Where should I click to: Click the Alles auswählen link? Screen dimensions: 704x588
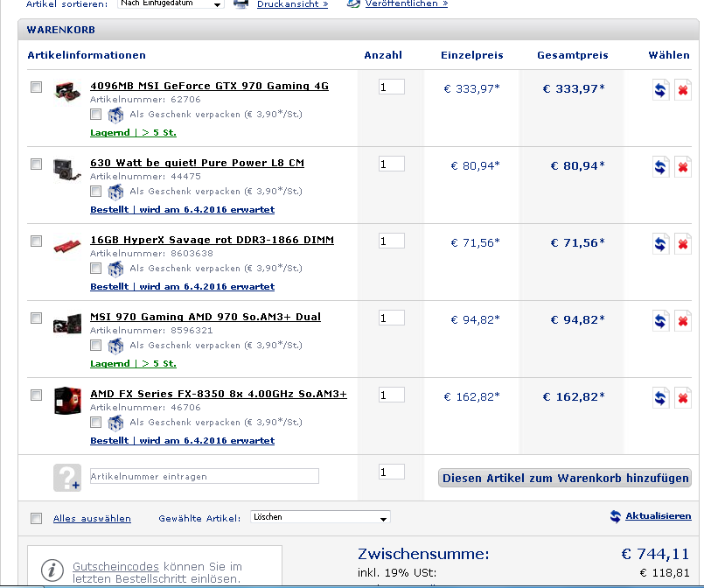(92, 518)
